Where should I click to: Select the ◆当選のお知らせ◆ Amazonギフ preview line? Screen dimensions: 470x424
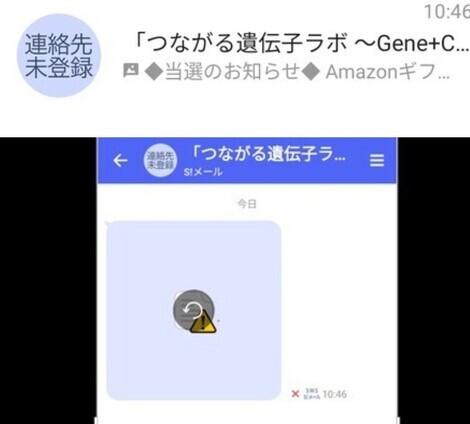coord(298,72)
